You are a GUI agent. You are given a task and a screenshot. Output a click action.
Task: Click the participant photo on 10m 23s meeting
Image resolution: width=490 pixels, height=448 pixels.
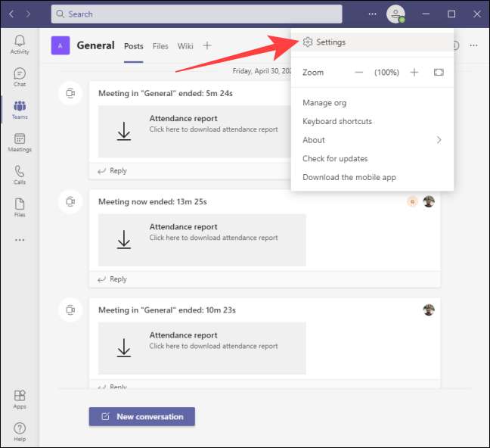(429, 310)
